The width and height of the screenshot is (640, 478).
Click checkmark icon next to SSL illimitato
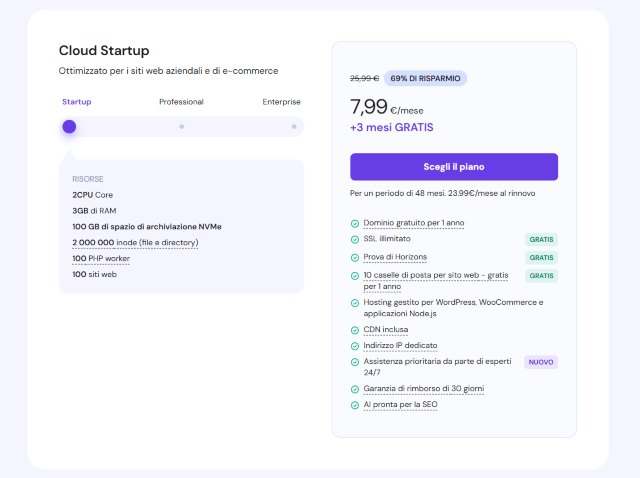pyautogui.click(x=355, y=240)
